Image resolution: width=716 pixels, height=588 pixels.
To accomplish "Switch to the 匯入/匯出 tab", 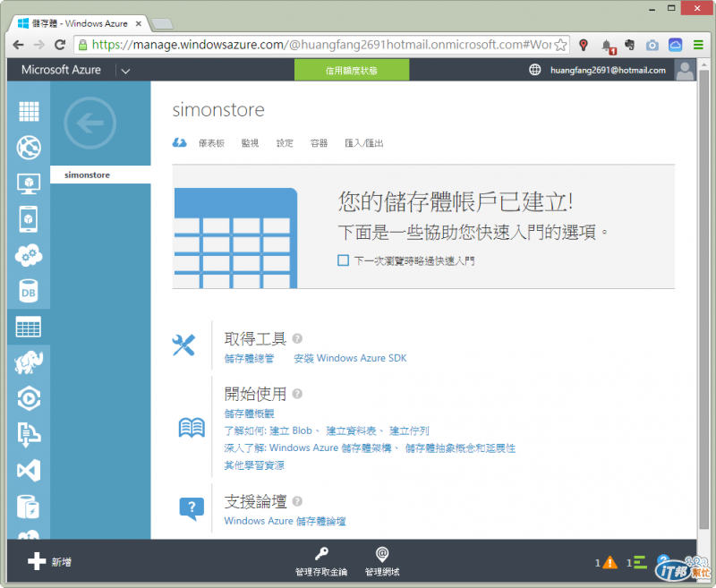I will (364, 143).
